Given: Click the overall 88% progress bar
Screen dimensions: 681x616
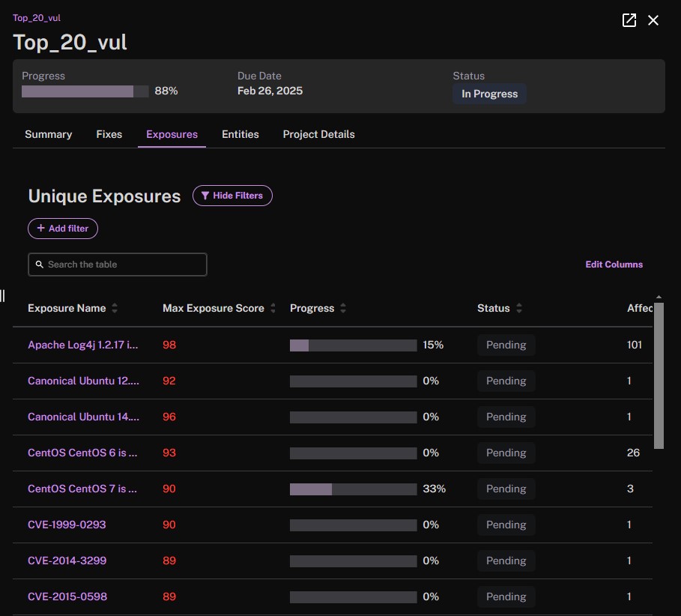Looking at the screenshot, I should click(85, 91).
